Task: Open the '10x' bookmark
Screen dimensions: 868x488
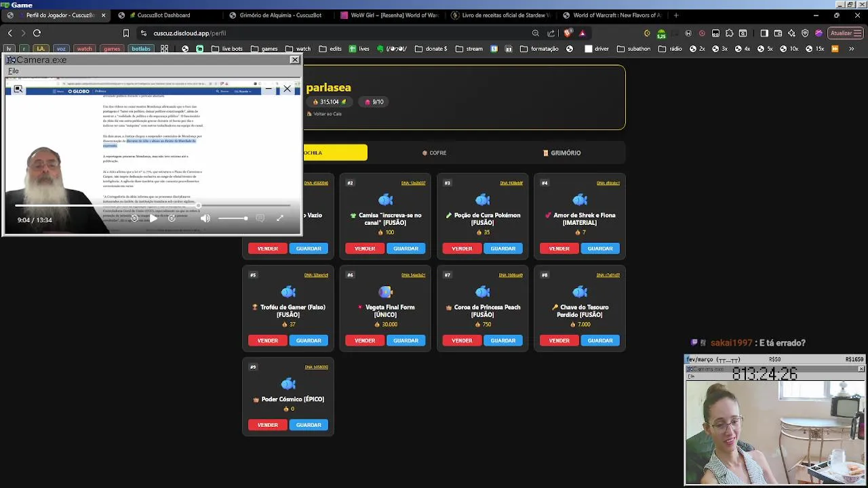Action: coord(789,48)
